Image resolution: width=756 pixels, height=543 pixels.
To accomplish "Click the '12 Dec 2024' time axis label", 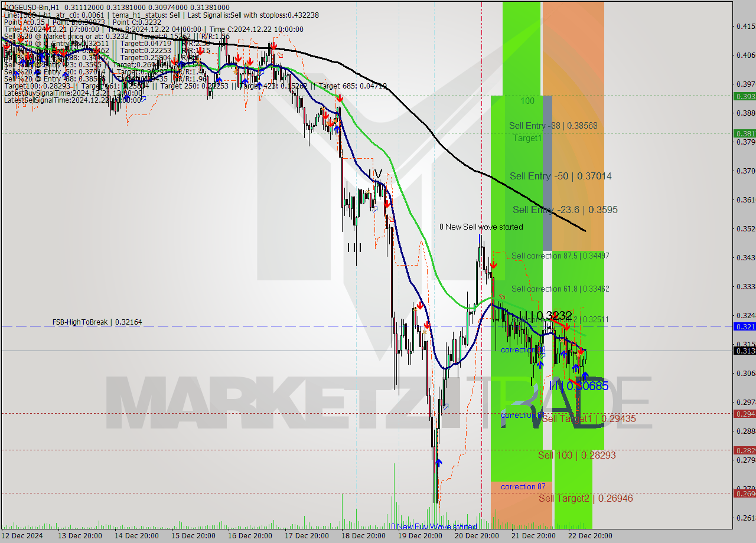I will [22, 536].
